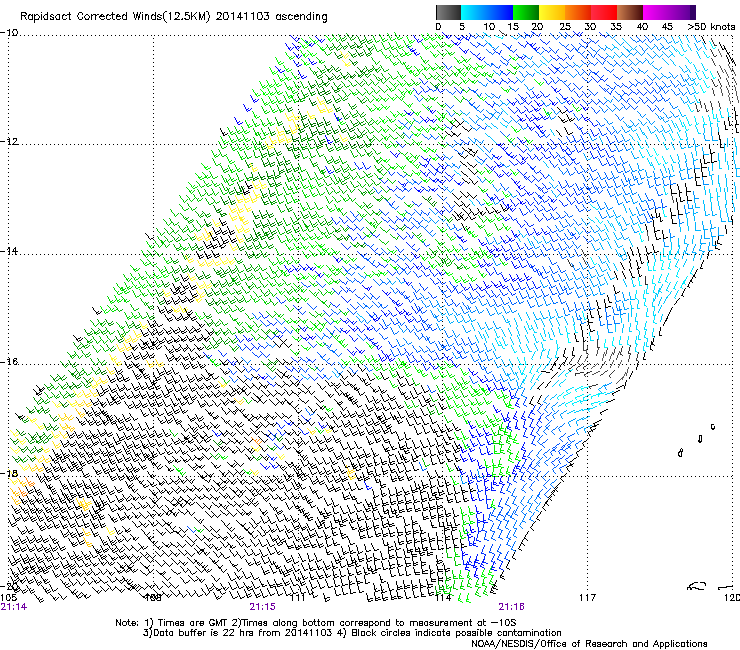Click the legend scale label '30'
Screen dimensions: 740x650
[x=590, y=27]
